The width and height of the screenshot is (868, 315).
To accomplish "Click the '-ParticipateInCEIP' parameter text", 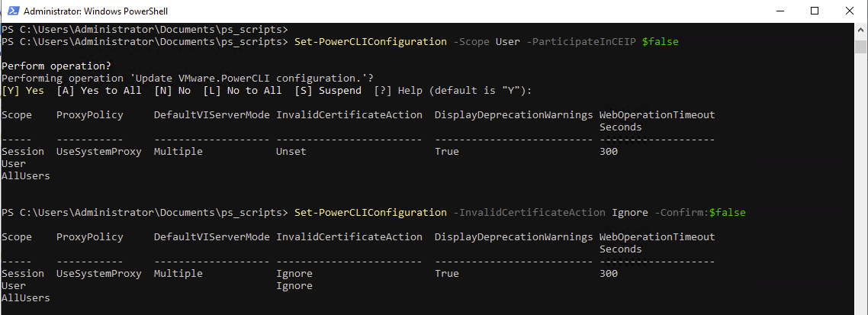I will (x=581, y=42).
